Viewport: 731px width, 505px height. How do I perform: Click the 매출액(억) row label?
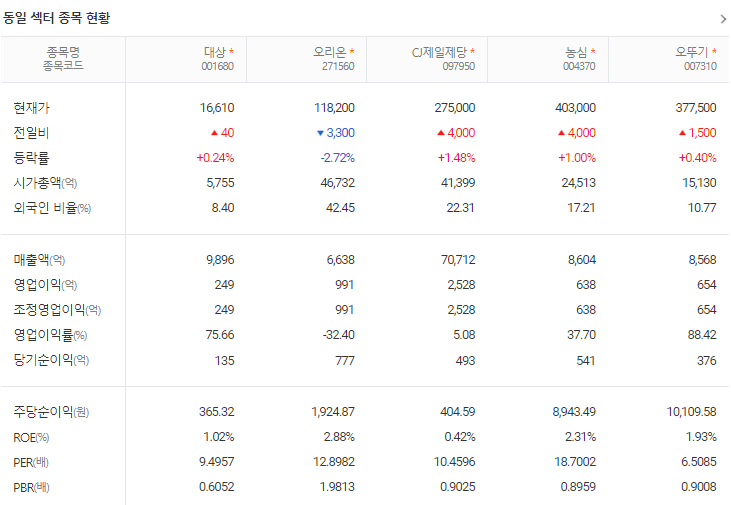click(39, 260)
